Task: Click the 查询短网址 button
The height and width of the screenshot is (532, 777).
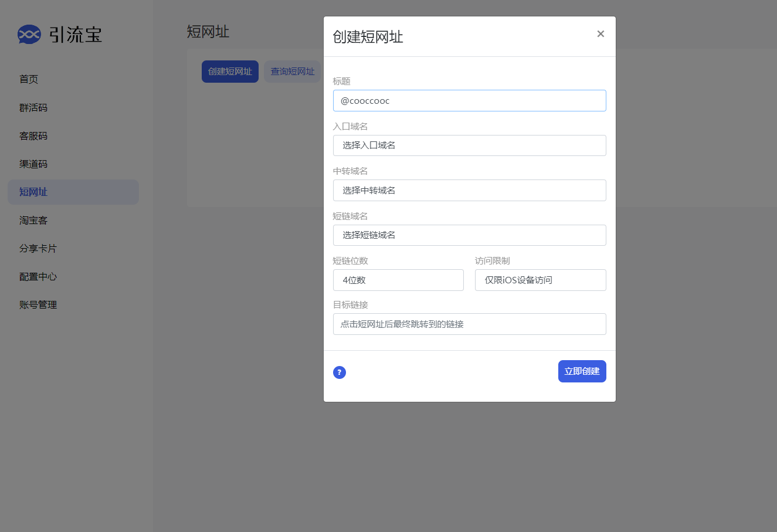Action: (x=292, y=72)
